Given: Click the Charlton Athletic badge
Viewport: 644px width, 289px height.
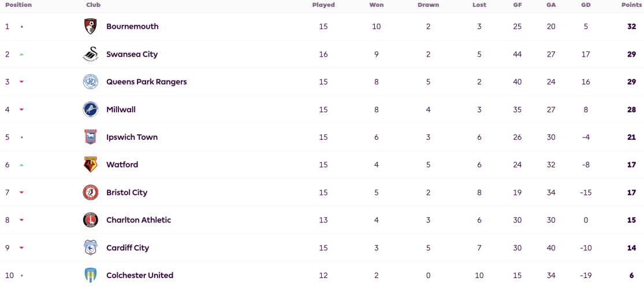Looking at the screenshot, I should 90,220.
